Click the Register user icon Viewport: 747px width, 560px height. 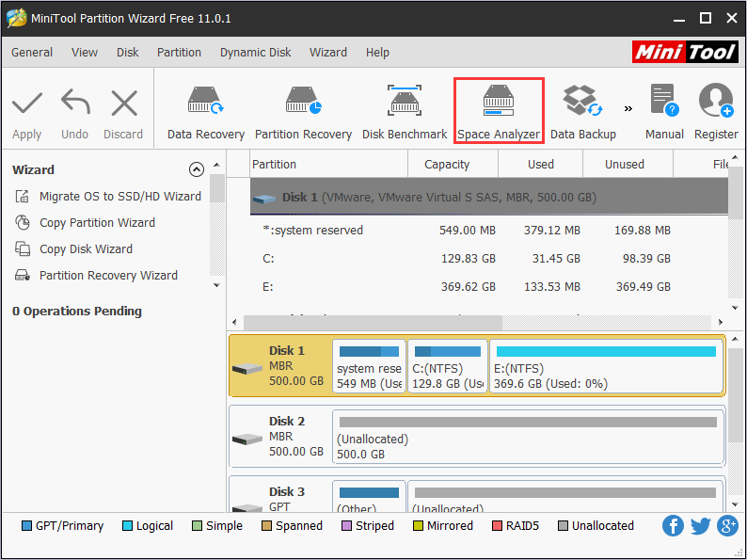click(716, 100)
